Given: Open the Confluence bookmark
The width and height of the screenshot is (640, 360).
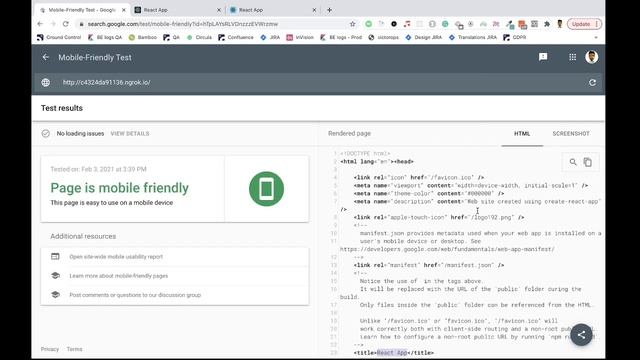Looking at the screenshot, I should [236, 37].
